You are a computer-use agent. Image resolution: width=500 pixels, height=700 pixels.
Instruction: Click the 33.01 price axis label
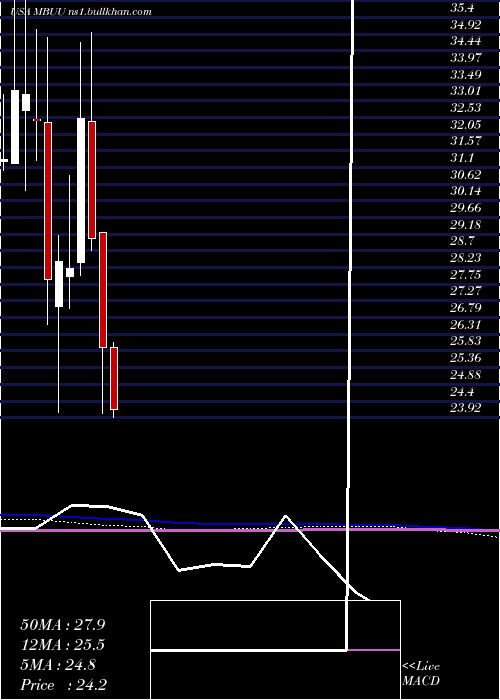click(466, 91)
